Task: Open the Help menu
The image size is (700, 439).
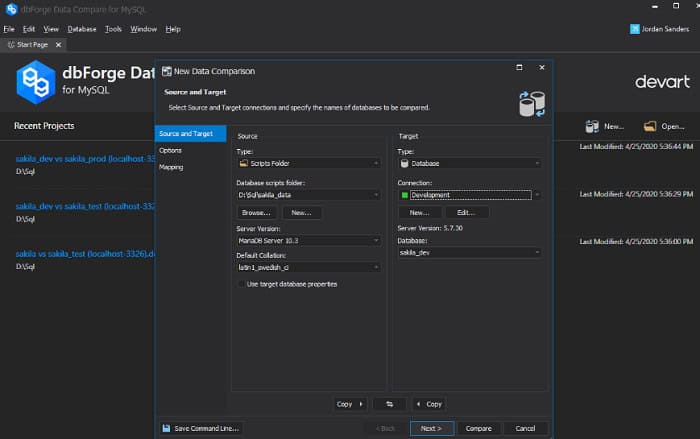Action: [173, 29]
